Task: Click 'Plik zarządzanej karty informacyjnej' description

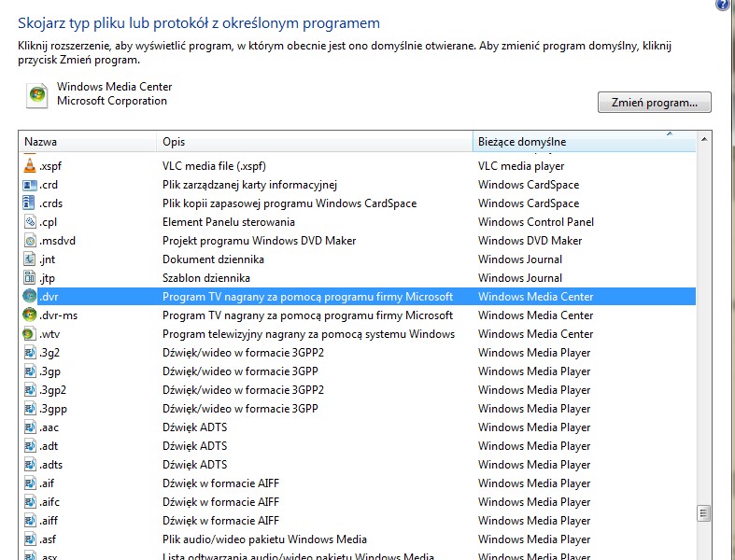Action: (250, 185)
